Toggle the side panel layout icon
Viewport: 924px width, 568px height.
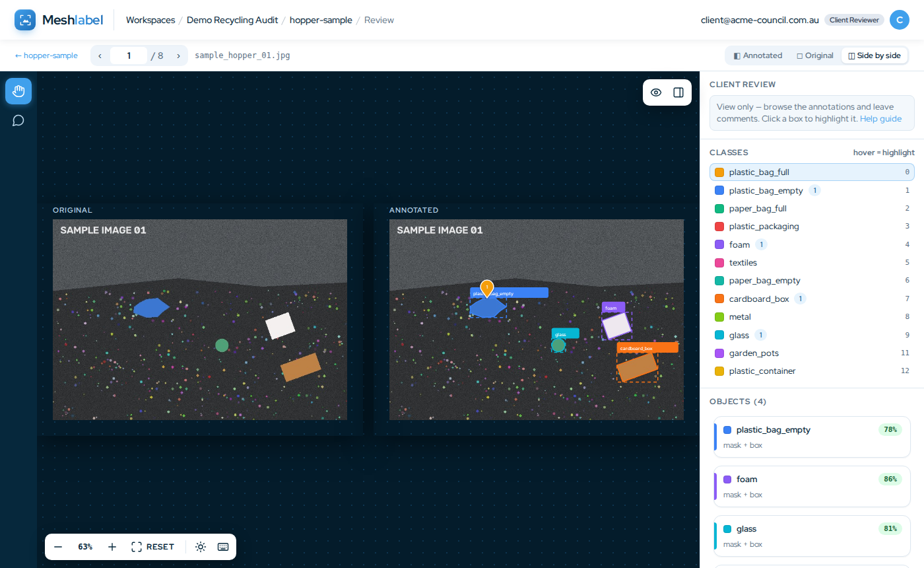[678, 92]
